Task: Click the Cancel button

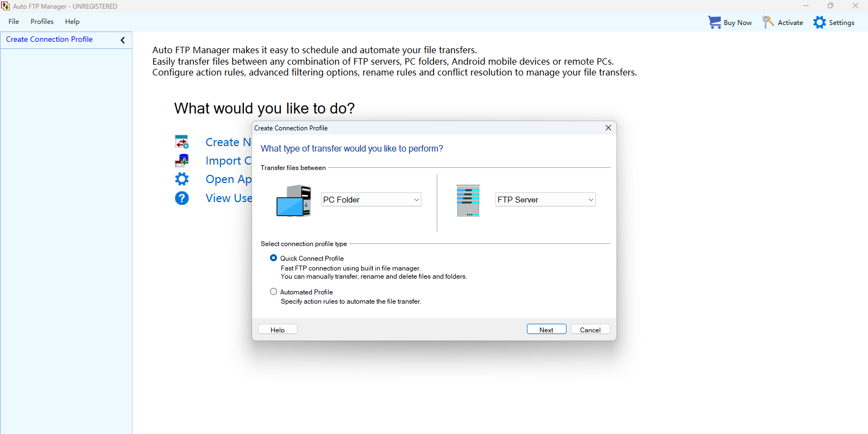Action: (590, 330)
